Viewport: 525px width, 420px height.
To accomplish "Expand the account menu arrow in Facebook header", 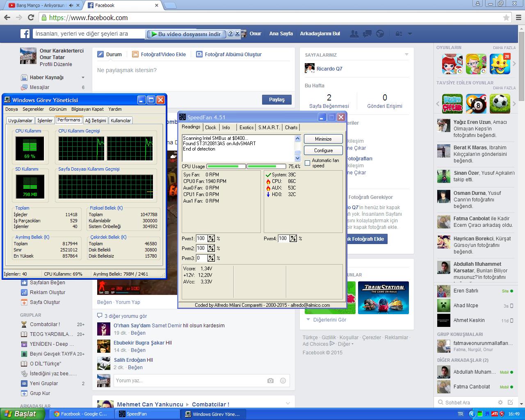I will click(x=409, y=34).
